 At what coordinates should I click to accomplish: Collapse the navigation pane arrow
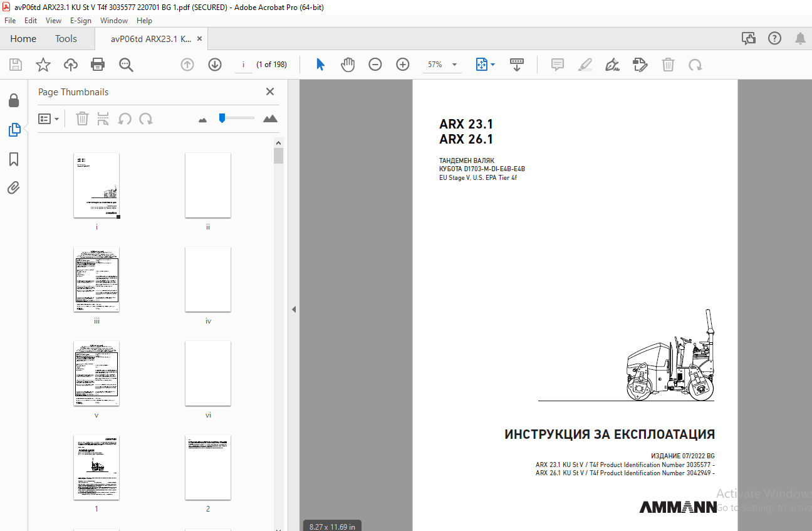tap(293, 309)
